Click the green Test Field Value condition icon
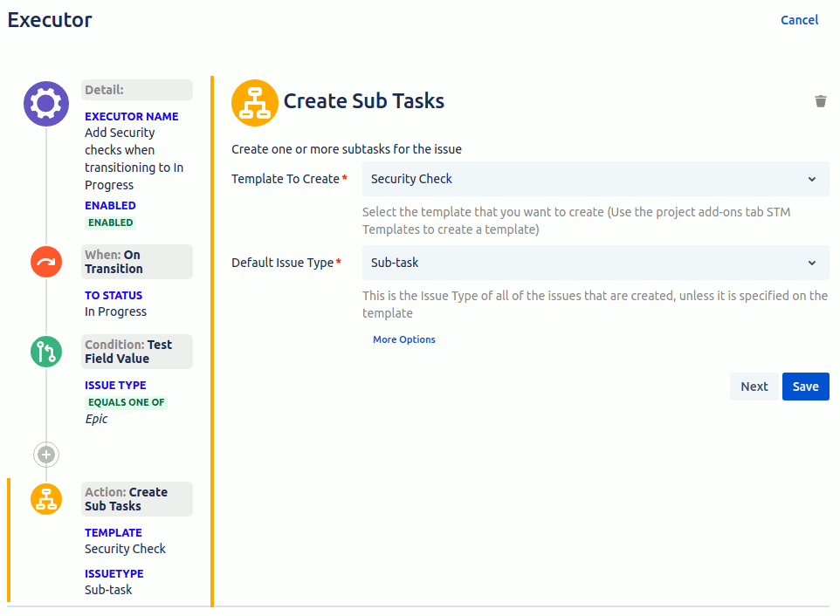Image resolution: width=840 pixels, height=616 pixels. pos(45,352)
